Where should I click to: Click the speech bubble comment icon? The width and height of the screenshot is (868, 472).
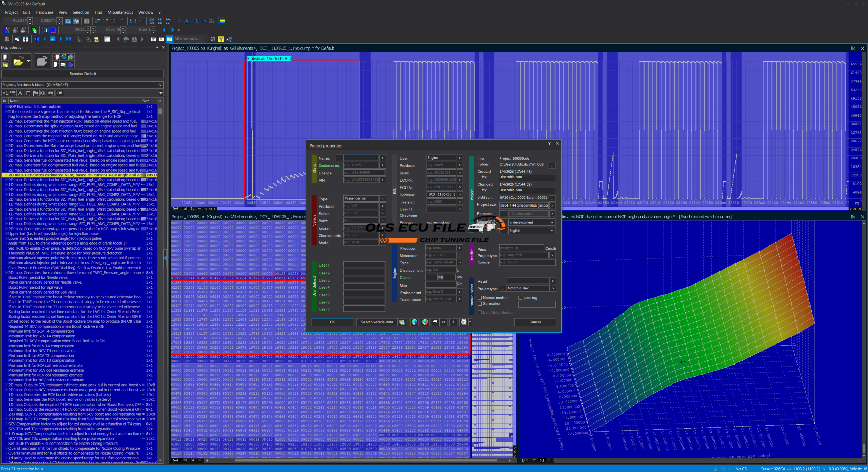pos(435,322)
